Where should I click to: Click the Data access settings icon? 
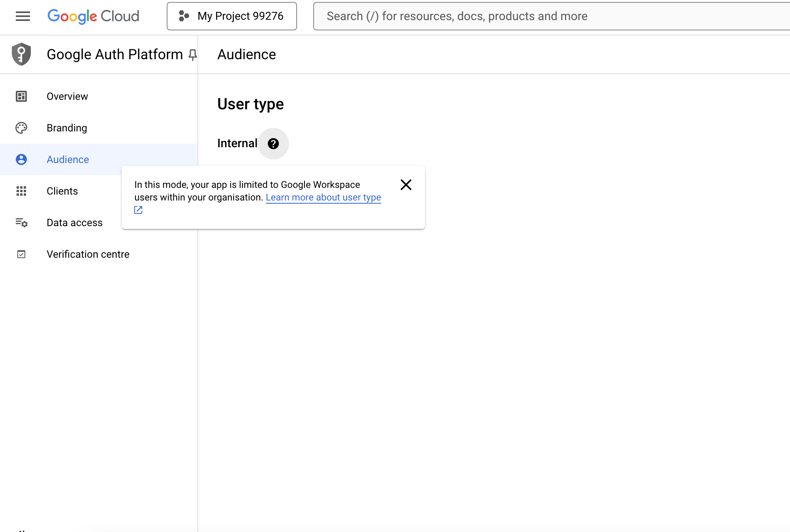coord(22,223)
